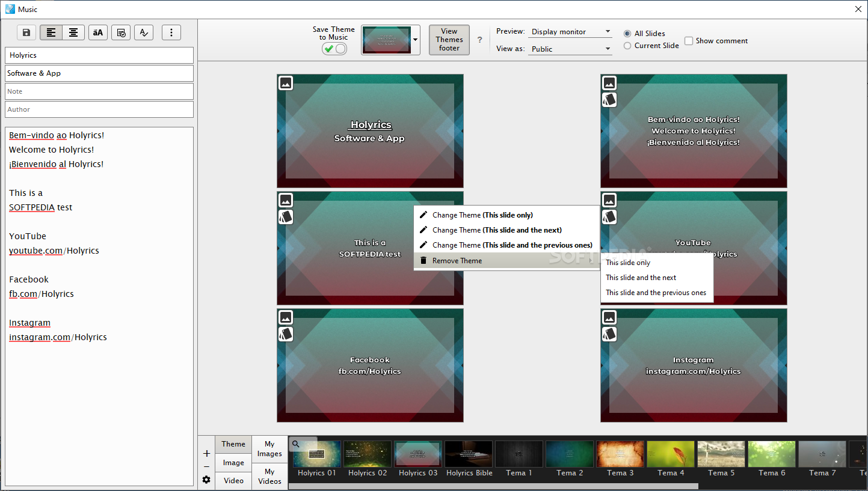The image size is (868, 491).
Task: Open the theme preview dropdown arrow
Action: pos(415,40)
